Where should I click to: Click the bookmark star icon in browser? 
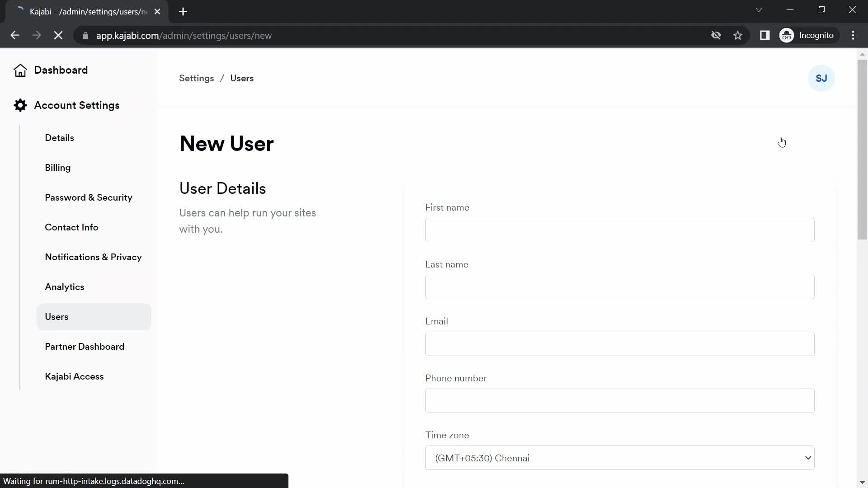coord(739,36)
